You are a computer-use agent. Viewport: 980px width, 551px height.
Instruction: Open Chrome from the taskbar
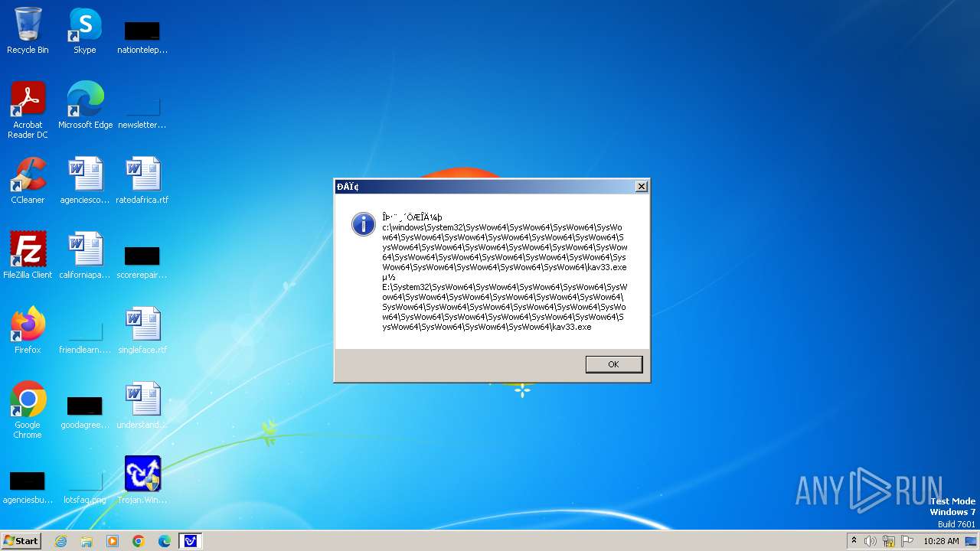click(139, 541)
